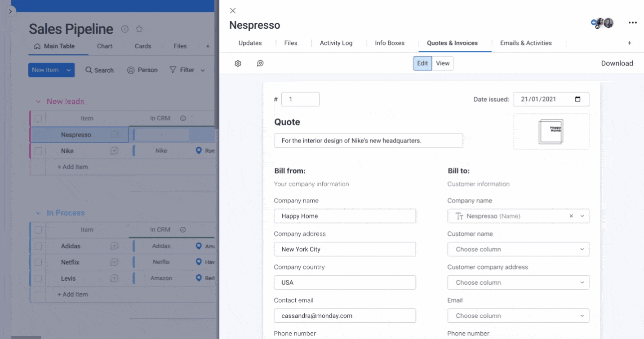Check the In Process header select-all checkbox

(x=38, y=230)
